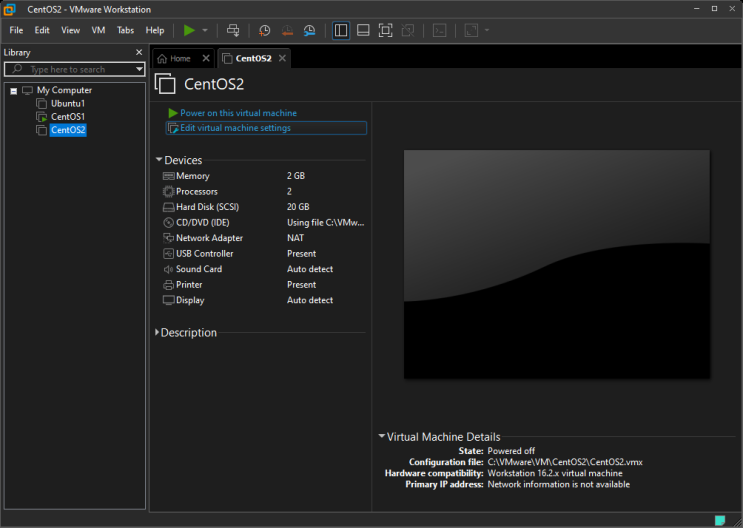Click the 20 GB hard disk value
The width and height of the screenshot is (743, 528).
point(298,207)
